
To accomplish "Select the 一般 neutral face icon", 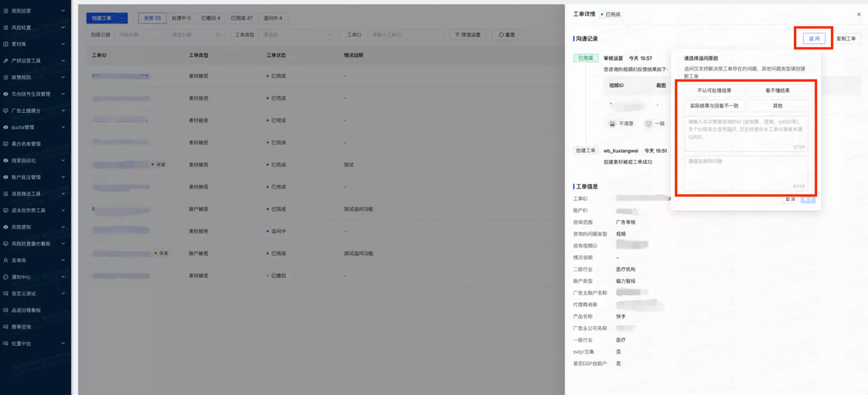I will click(648, 123).
